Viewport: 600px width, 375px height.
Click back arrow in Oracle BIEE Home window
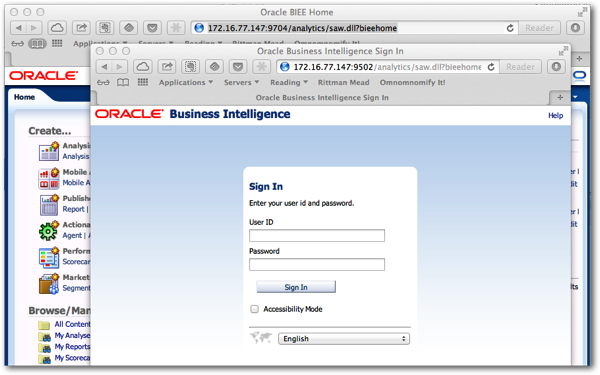[18, 28]
